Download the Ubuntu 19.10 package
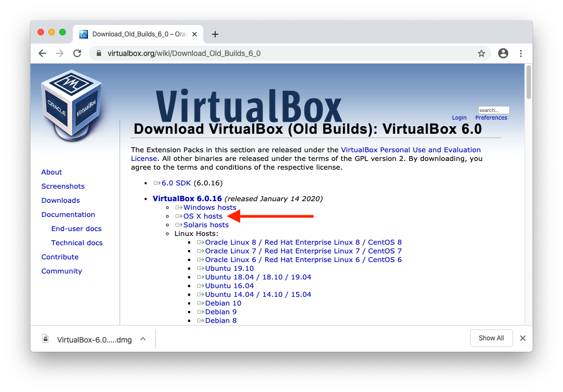The image size is (563, 392). (229, 269)
